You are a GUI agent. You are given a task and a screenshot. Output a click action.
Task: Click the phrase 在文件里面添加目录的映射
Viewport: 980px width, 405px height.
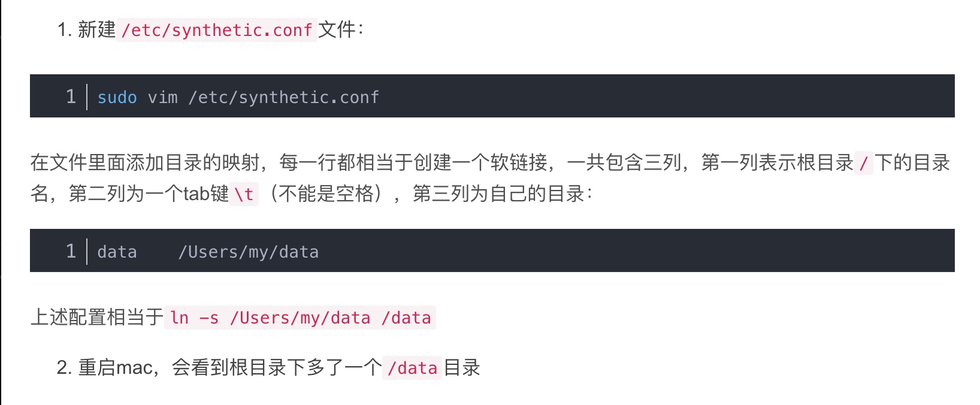pyautogui.click(x=145, y=162)
